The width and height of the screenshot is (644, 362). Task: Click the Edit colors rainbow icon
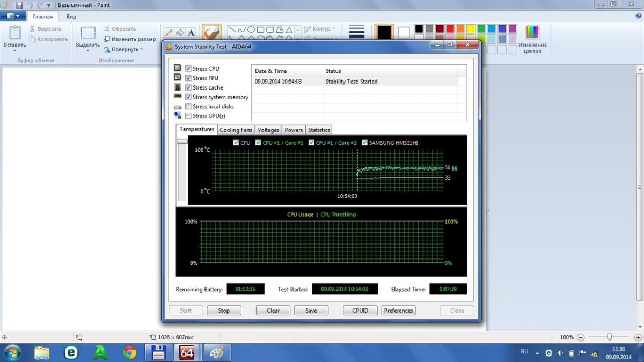pyautogui.click(x=532, y=32)
